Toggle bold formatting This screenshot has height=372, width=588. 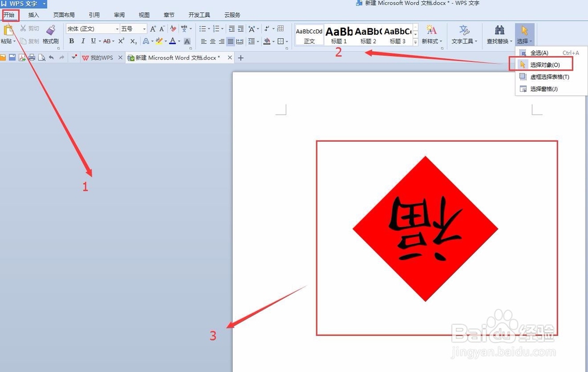coord(71,41)
